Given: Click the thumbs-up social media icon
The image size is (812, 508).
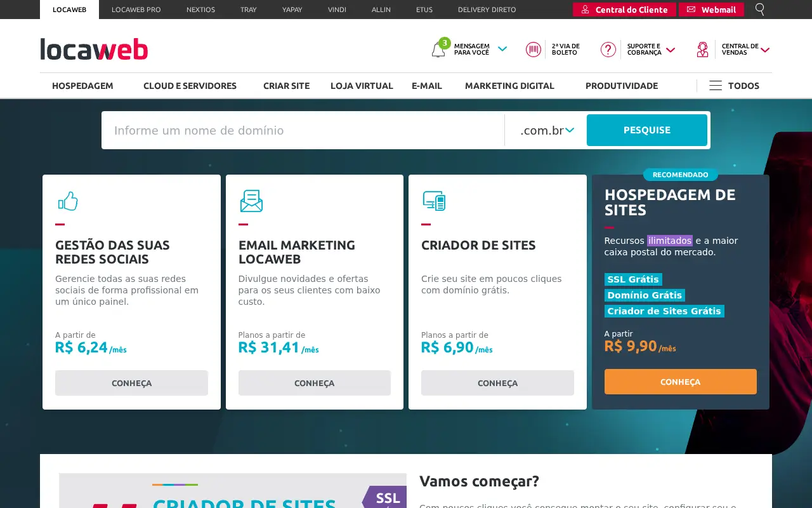Looking at the screenshot, I should [x=68, y=201].
